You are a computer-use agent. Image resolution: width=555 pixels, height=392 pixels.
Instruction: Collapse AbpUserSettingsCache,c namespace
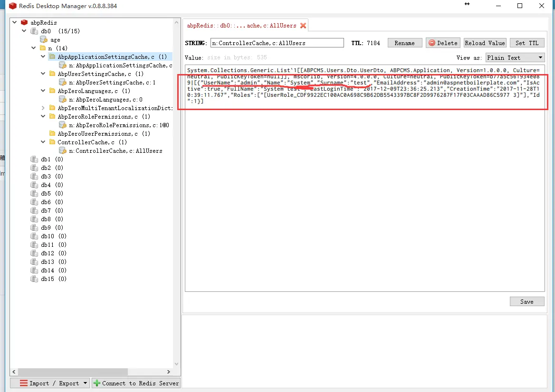click(x=43, y=74)
